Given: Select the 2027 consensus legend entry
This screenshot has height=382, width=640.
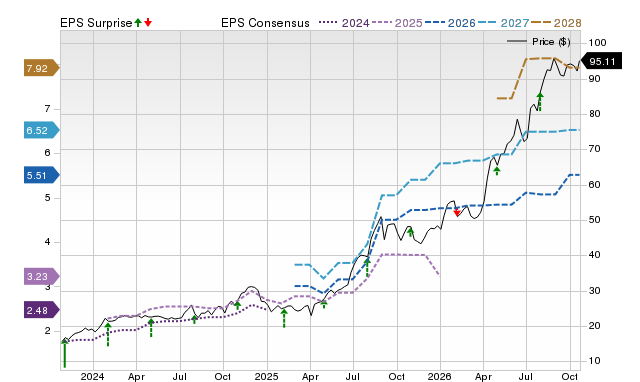Looking at the screenshot, I should click(x=503, y=23).
